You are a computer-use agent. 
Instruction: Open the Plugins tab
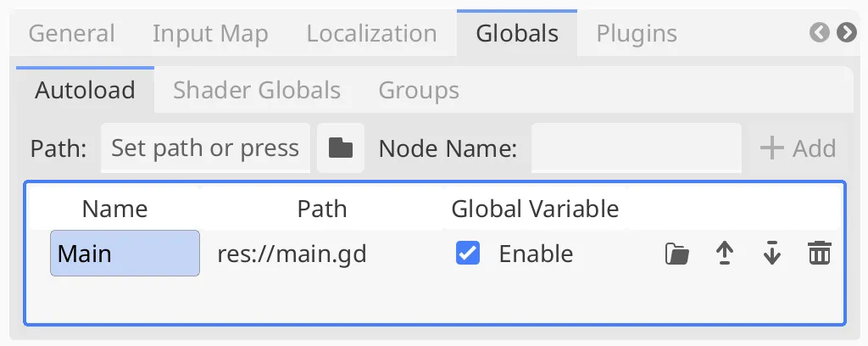tap(637, 33)
